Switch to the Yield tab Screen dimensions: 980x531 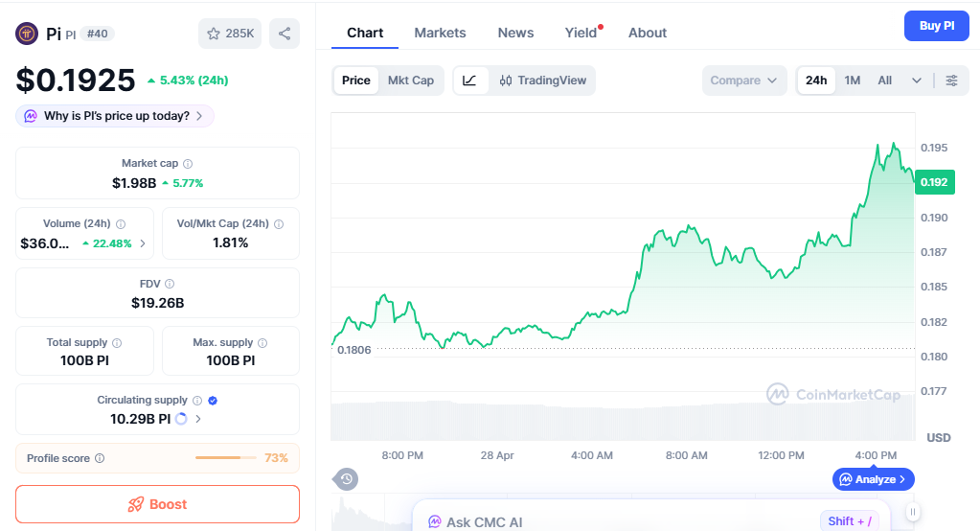(x=581, y=34)
